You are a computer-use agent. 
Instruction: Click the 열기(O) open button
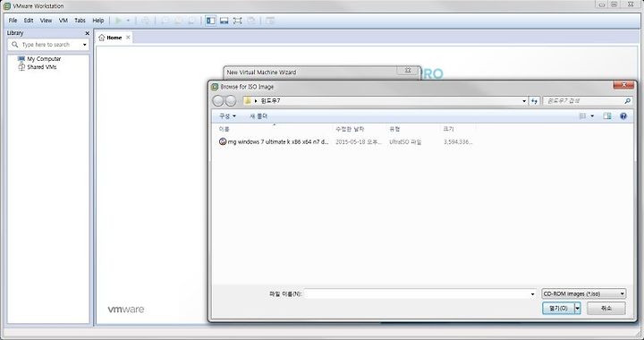(558, 308)
